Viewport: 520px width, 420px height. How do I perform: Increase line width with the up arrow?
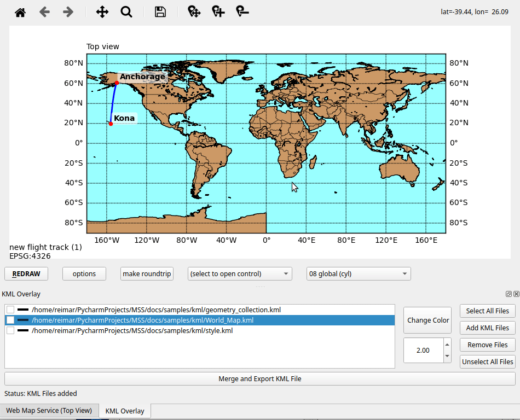click(x=447, y=345)
